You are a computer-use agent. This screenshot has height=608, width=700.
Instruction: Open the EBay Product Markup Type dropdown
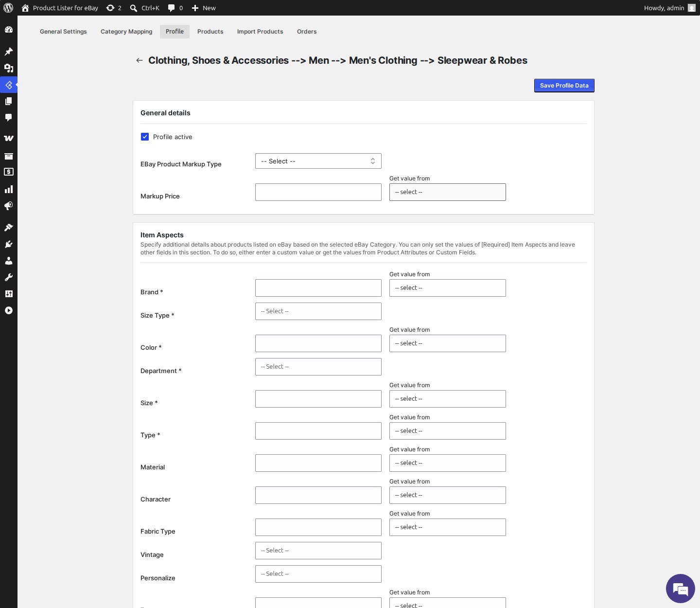click(x=318, y=161)
